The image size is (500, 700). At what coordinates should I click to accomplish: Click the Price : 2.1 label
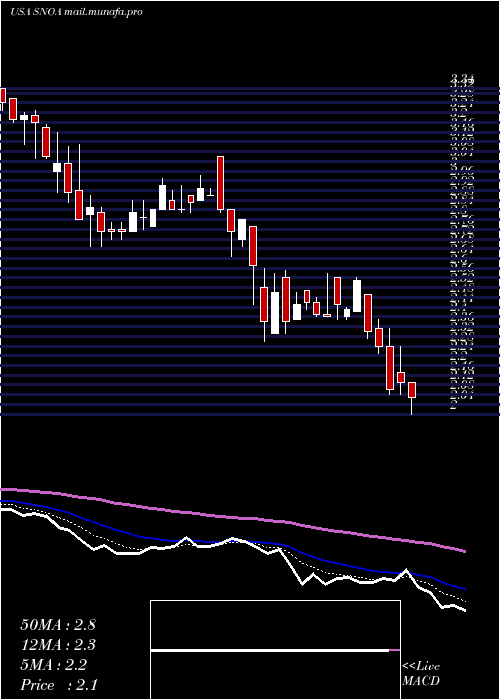click(59, 685)
